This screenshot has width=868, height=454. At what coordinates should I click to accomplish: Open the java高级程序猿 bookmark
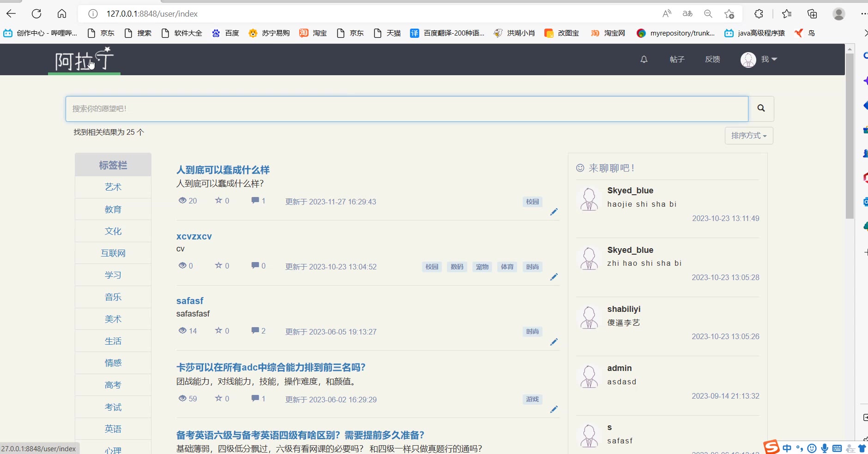[x=755, y=33]
